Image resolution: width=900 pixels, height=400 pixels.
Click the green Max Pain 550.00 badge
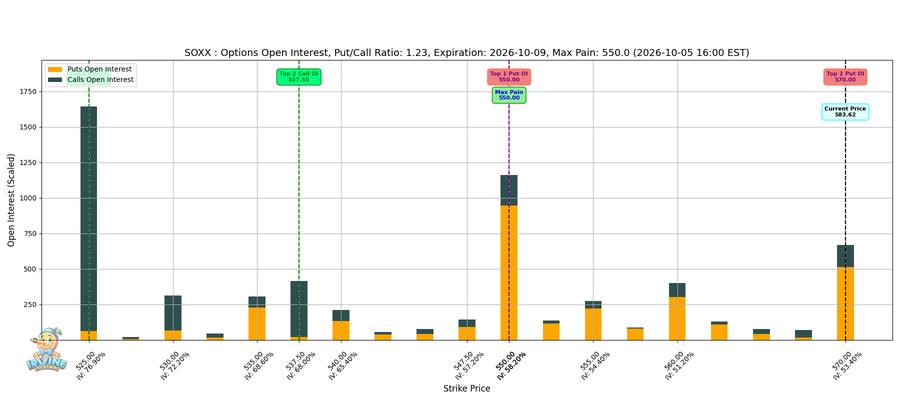pos(509,95)
